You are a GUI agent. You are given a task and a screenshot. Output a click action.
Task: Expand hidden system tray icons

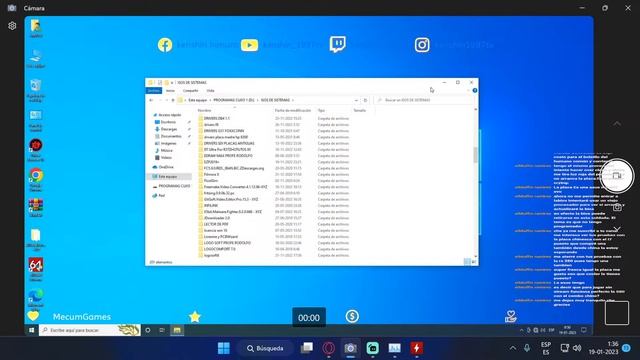click(x=513, y=348)
